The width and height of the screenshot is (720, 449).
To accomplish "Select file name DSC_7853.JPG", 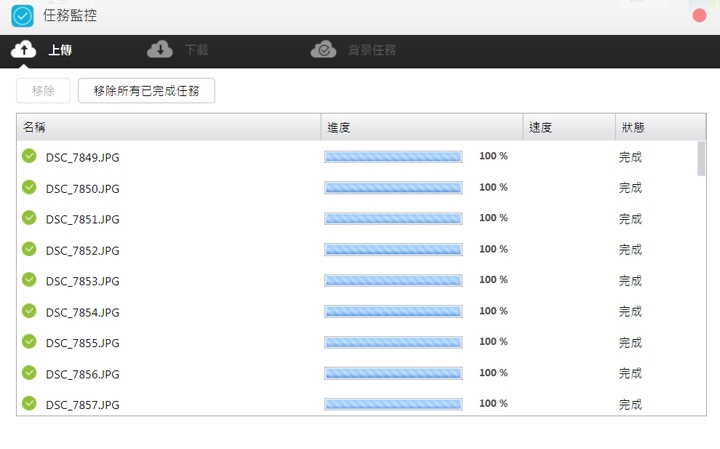I will (x=83, y=281).
